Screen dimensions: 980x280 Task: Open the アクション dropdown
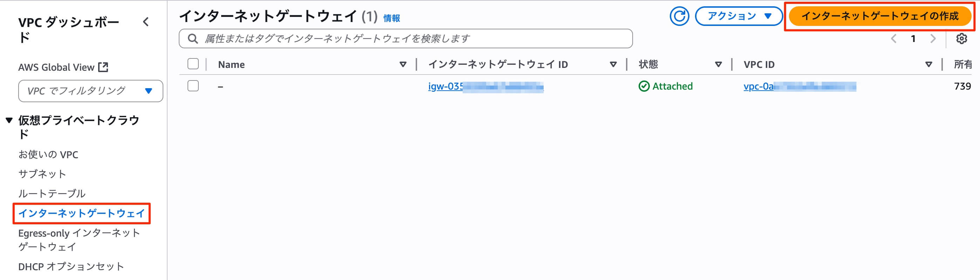739,16
